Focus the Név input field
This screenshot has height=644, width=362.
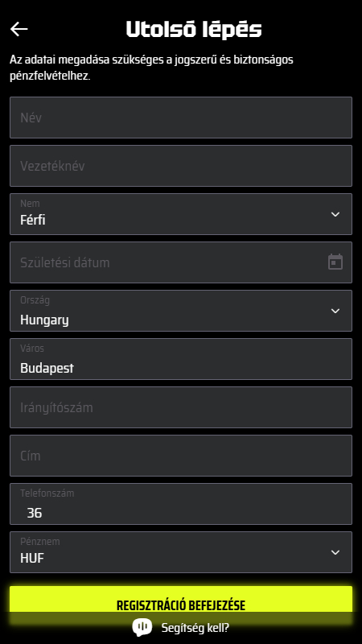pyautogui.click(x=181, y=118)
